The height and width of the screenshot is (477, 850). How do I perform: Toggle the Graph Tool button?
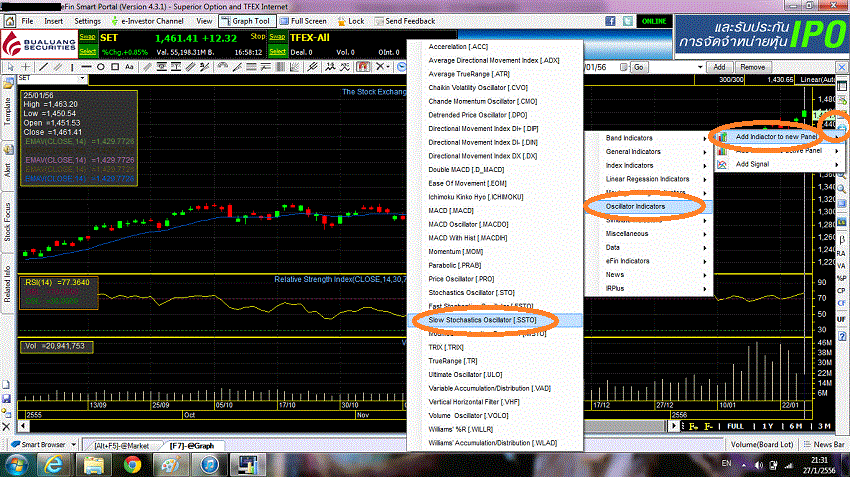point(247,21)
